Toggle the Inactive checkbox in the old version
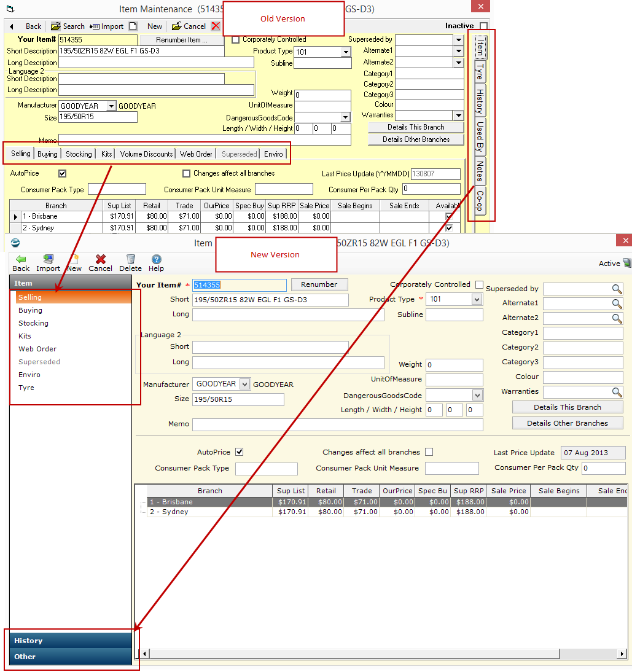 click(484, 26)
